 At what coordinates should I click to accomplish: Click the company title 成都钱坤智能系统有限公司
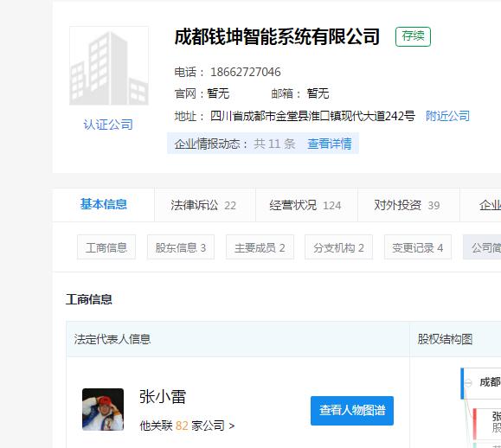click(x=277, y=36)
